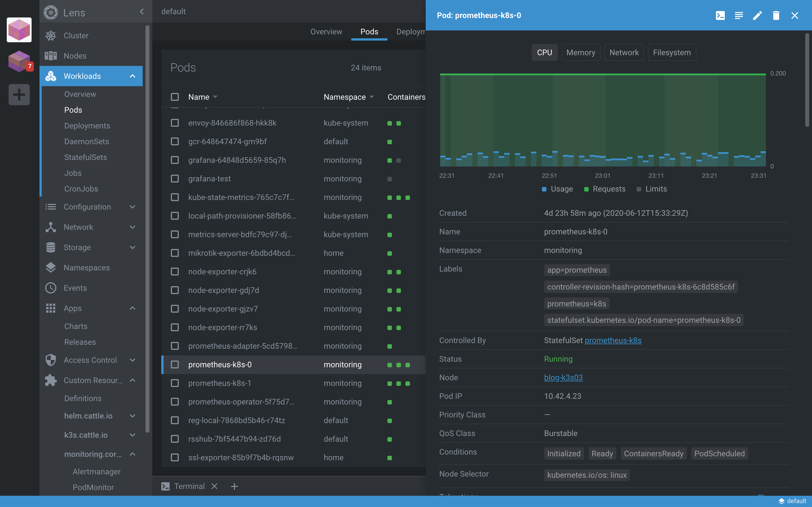Viewport: 812px width, 507px height.
Task: Toggle checkbox for prometheus-k8s-0 pod
Action: tap(175, 364)
